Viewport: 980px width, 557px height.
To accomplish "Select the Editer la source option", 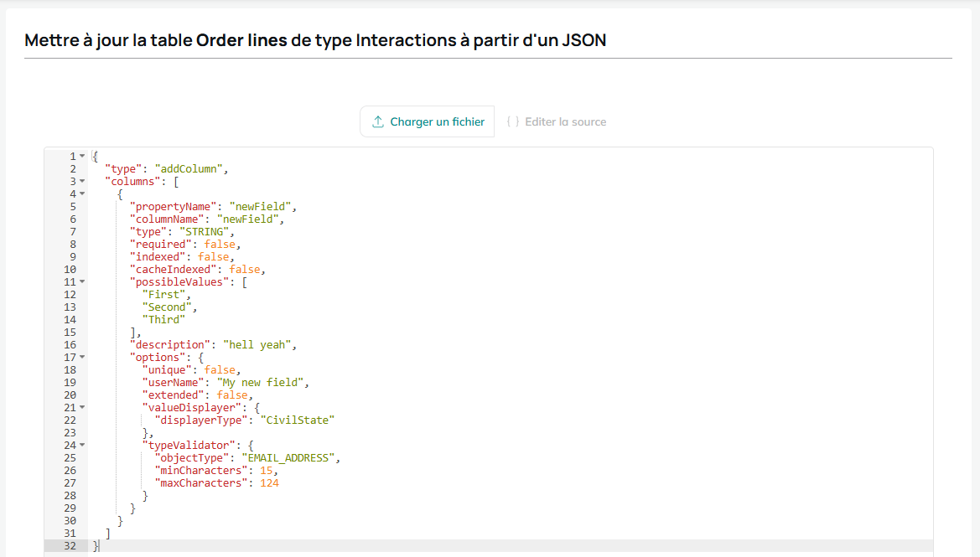I will [x=557, y=121].
